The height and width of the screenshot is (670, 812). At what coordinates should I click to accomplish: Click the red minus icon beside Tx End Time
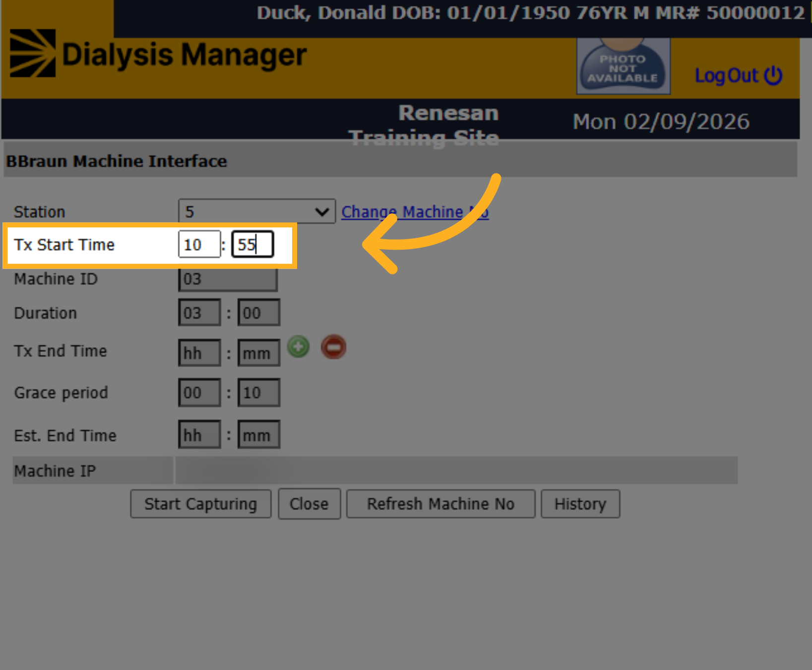coord(333,347)
